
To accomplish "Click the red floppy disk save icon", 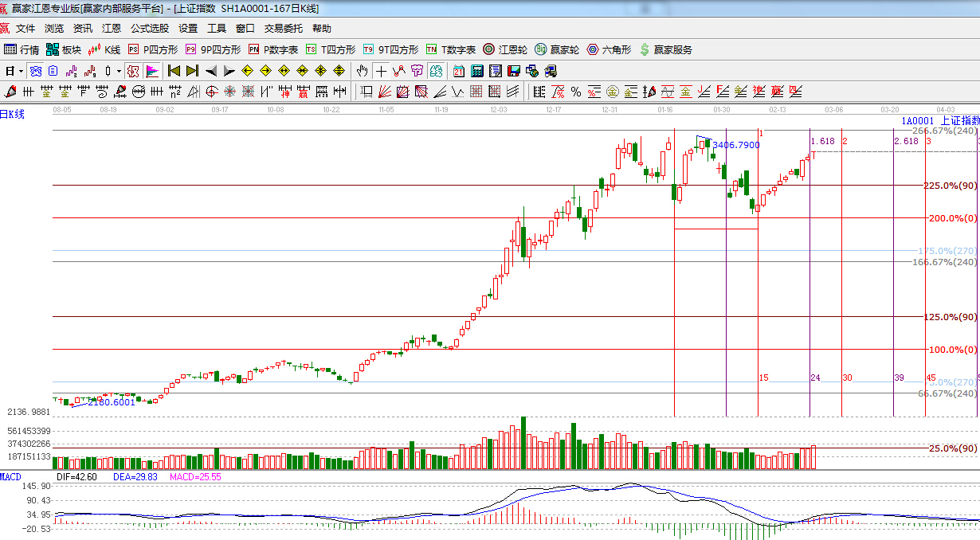I will pos(512,71).
